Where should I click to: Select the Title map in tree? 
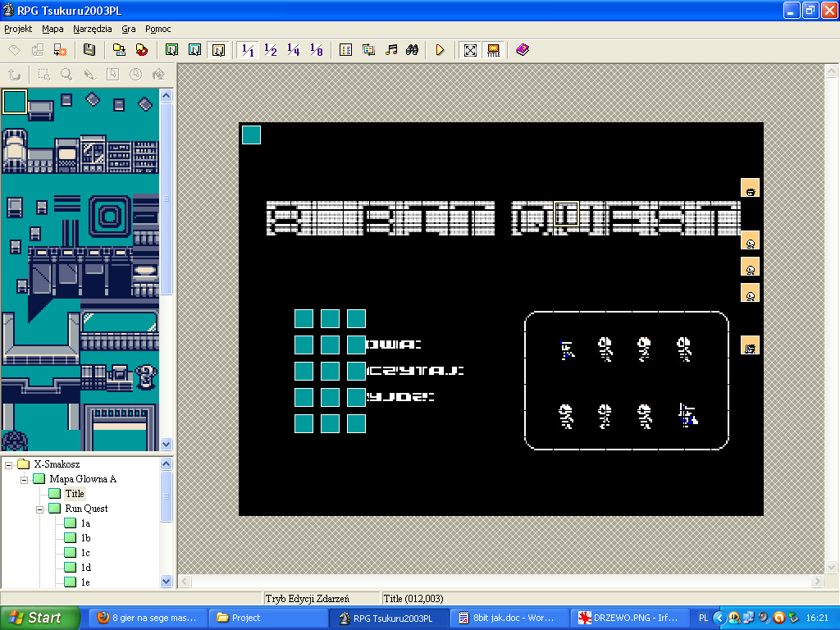(x=75, y=493)
